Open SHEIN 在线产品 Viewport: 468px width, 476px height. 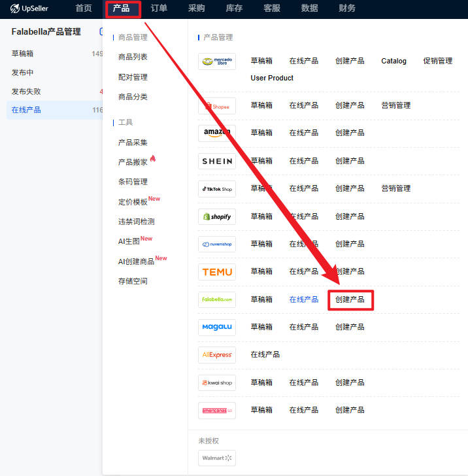coord(304,161)
